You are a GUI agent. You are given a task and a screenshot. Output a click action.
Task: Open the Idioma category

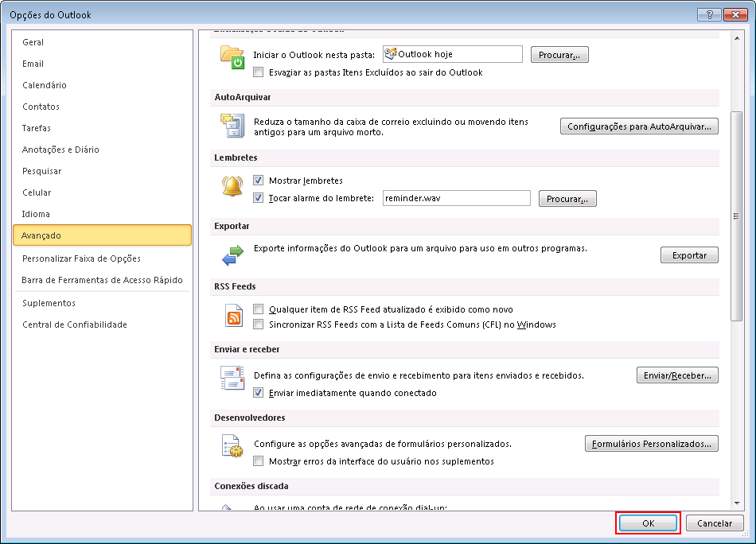pos(102,214)
